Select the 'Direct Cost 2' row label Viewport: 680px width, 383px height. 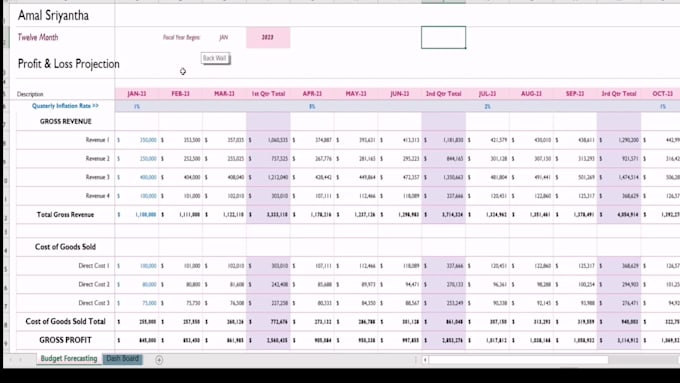tap(94, 284)
